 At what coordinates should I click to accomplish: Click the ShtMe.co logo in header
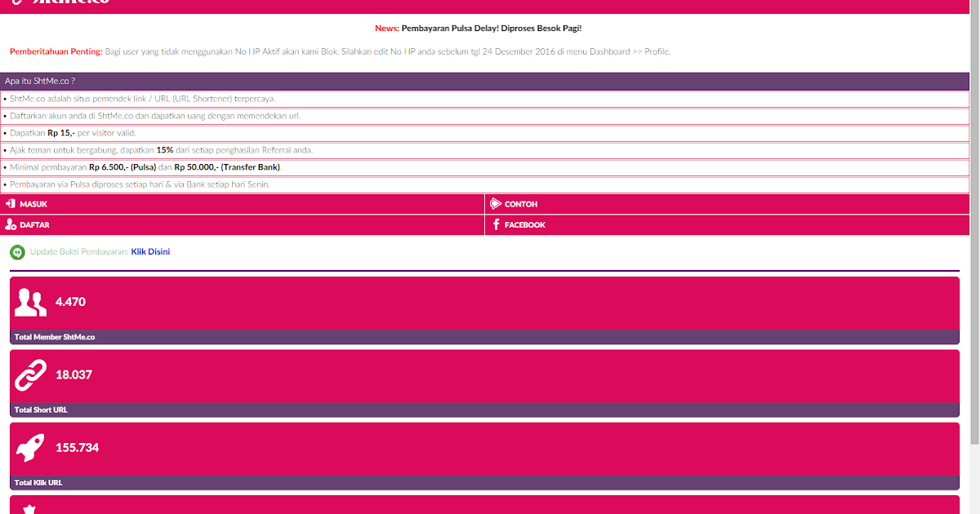click(60, 2)
